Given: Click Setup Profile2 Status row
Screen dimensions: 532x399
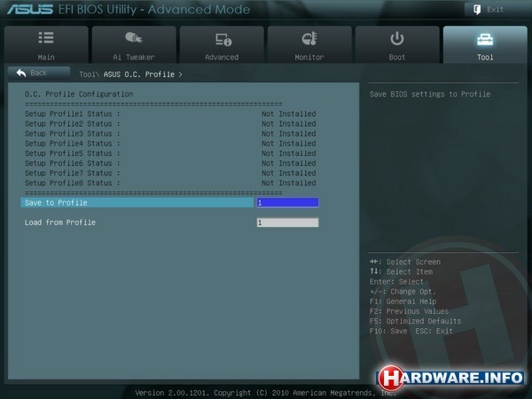Looking at the screenshot, I should point(170,124).
